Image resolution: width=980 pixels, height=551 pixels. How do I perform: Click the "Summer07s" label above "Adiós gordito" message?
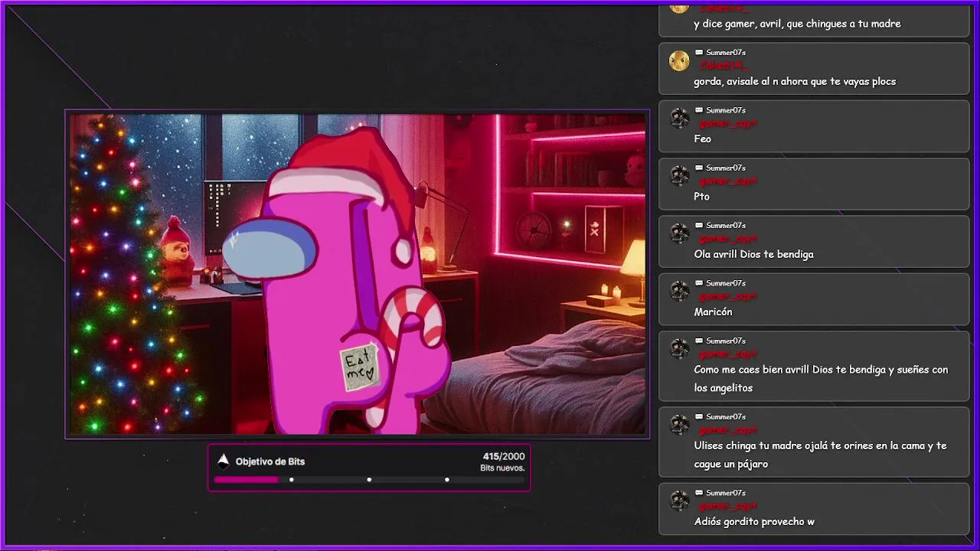[726, 493]
